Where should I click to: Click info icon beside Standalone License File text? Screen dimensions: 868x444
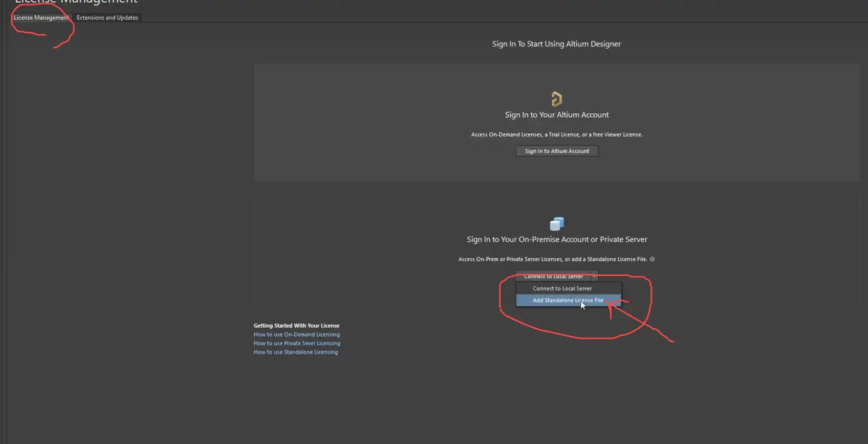652,259
